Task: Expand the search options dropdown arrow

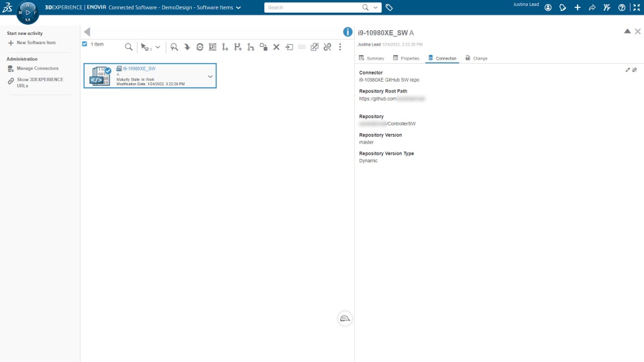Action: click(376, 7)
